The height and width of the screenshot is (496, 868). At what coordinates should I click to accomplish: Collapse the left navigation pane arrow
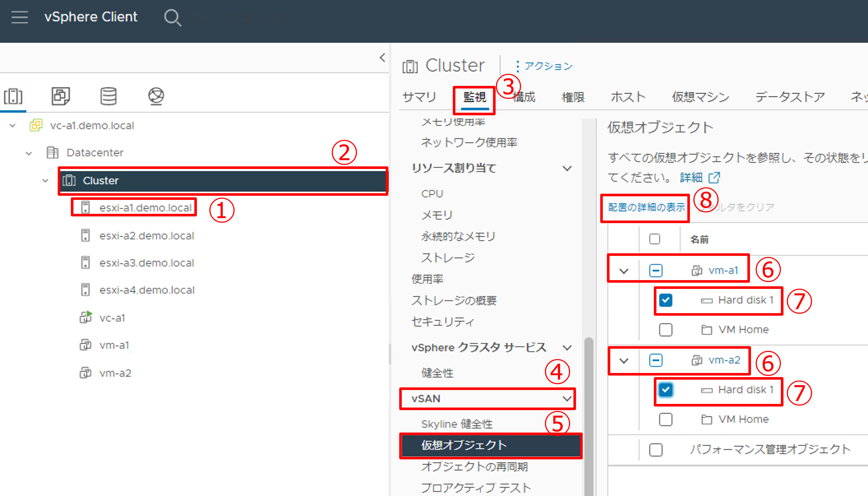pyautogui.click(x=382, y=58)
